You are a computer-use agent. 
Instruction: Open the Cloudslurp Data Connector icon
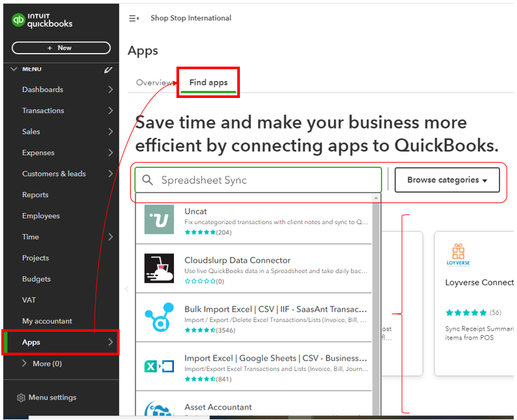coord(159,268)
